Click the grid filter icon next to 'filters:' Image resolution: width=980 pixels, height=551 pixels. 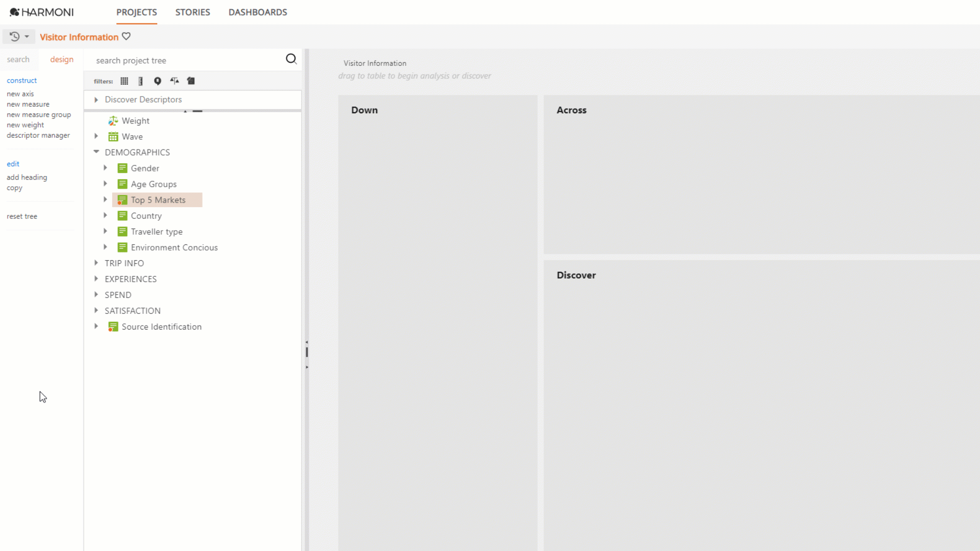coord(125,81)
